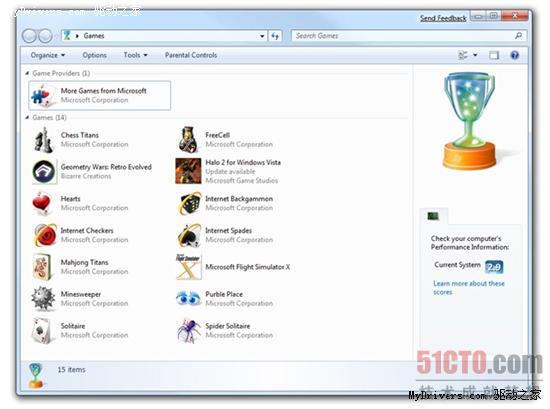
Task: Click the Back navigation button
Action: [x=29, y=36]
